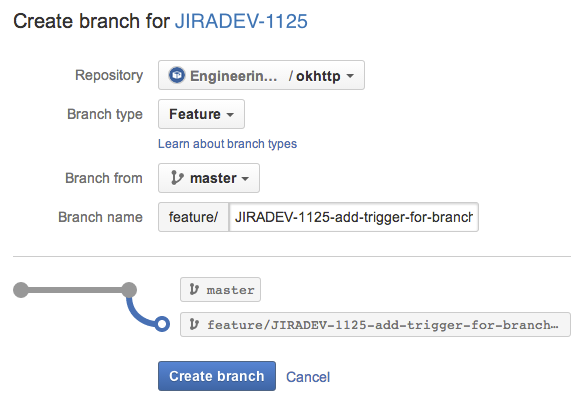Click branch icon in master diagram label

(194, 289)
